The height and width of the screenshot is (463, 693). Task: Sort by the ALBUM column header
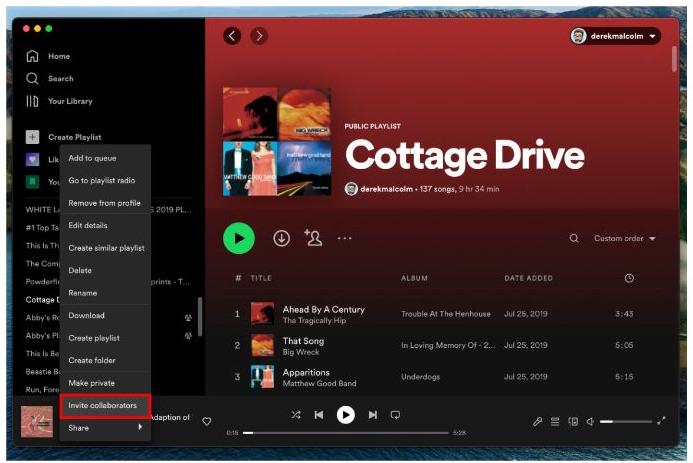point(414,278)
